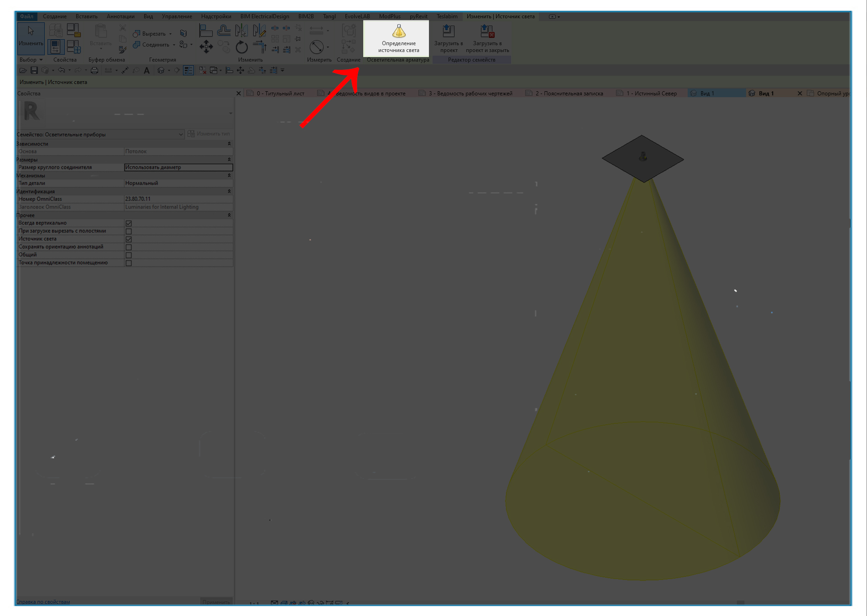Toggle the 'Источник света' checkbox
Image resolution: width=867 pixels, height=616 pixels.
pyautogui.click(x=129, y=239)
